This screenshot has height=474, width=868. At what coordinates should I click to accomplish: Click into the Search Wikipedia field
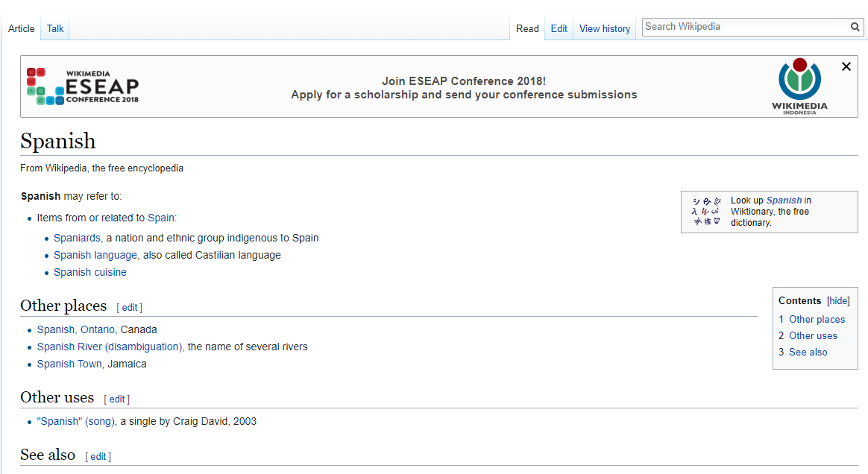pyautogui.click(x=746, y=27)
